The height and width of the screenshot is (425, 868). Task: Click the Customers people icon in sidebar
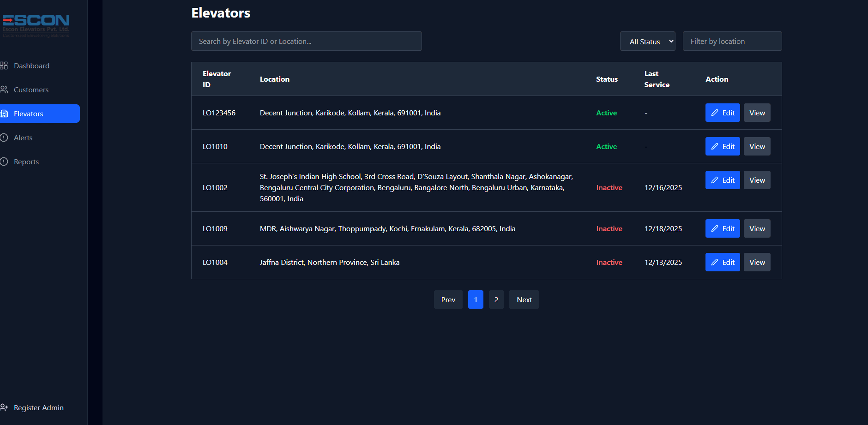4,90
